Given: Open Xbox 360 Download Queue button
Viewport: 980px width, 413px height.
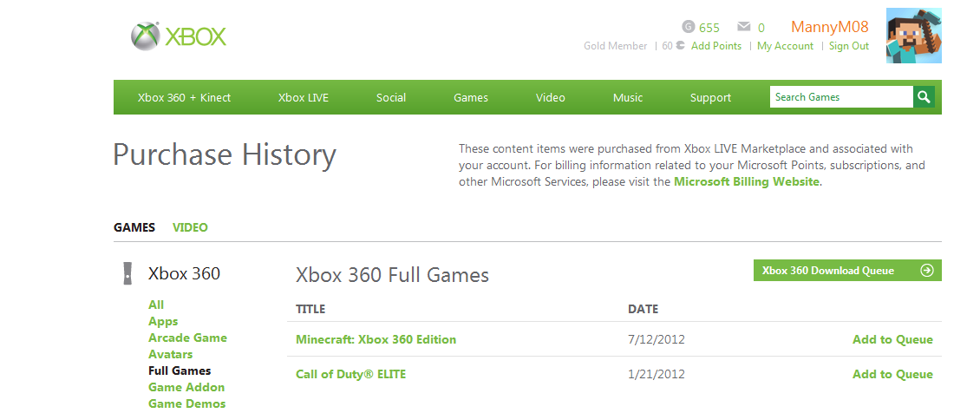Looking at the screenshot, I should point(828,271).
